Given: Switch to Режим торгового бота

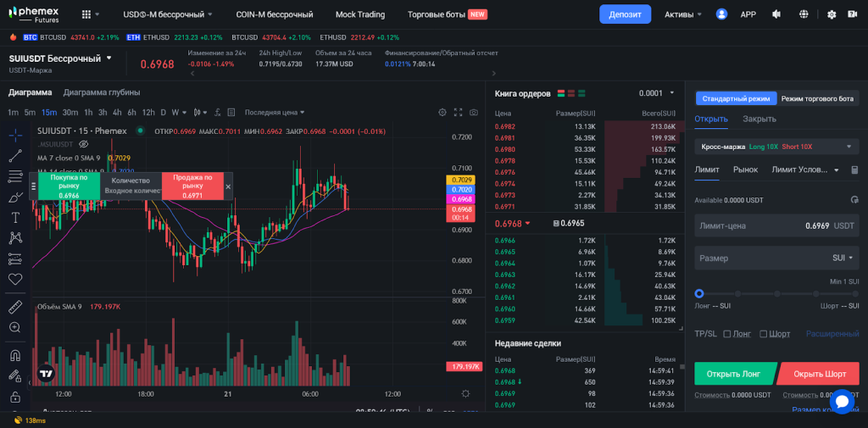Looking at the screenshot, I should click(x=817, y=98).
